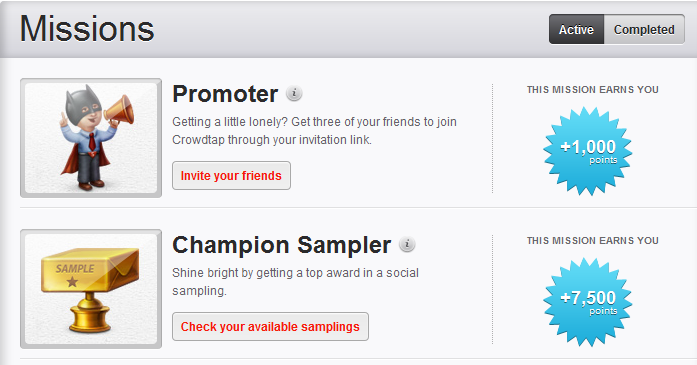Click Check your available samplings button
This screenshot has width=697, height=365.
270,327
